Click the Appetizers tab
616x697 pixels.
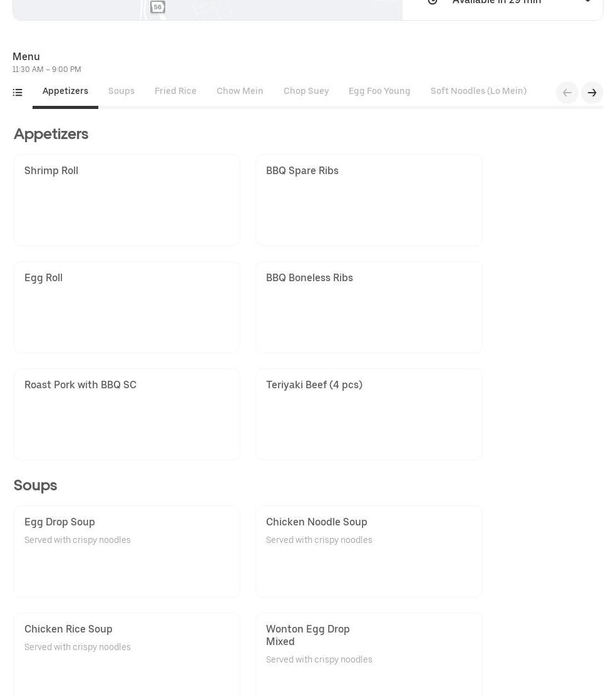pyautogui.click(x=65, y=91)
